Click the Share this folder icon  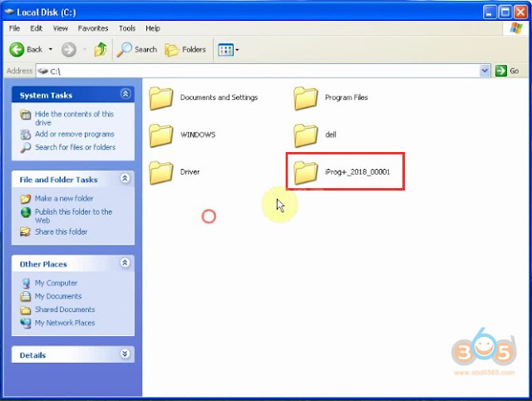(x=26, y=232)
